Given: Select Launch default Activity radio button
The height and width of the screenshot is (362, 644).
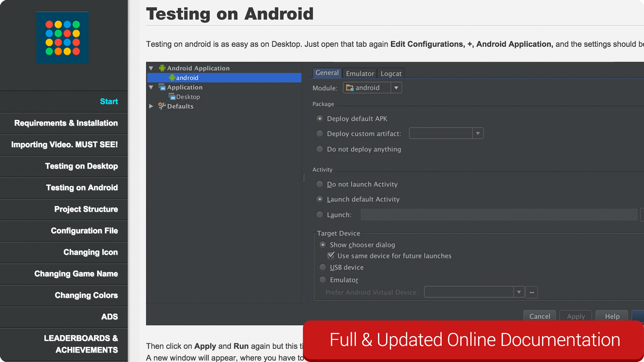Looking at the screenshot, I should click(x=320, y=199).
